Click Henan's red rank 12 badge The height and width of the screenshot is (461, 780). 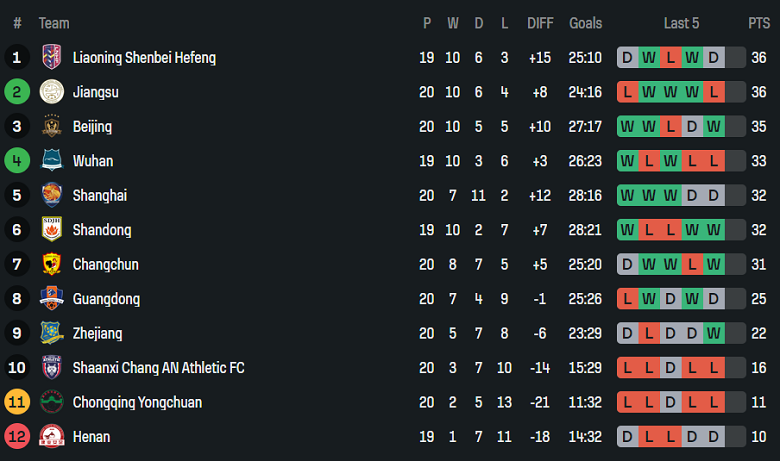click(17, 437)
